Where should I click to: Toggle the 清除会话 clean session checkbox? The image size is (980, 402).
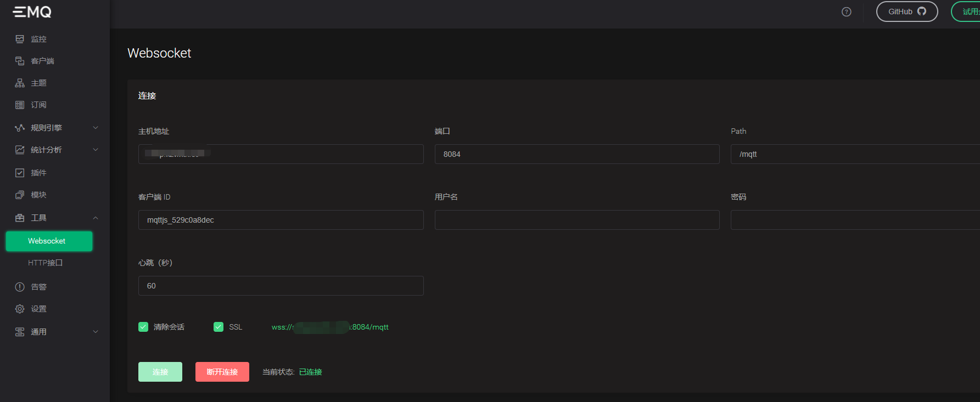(x=143, y=327)
